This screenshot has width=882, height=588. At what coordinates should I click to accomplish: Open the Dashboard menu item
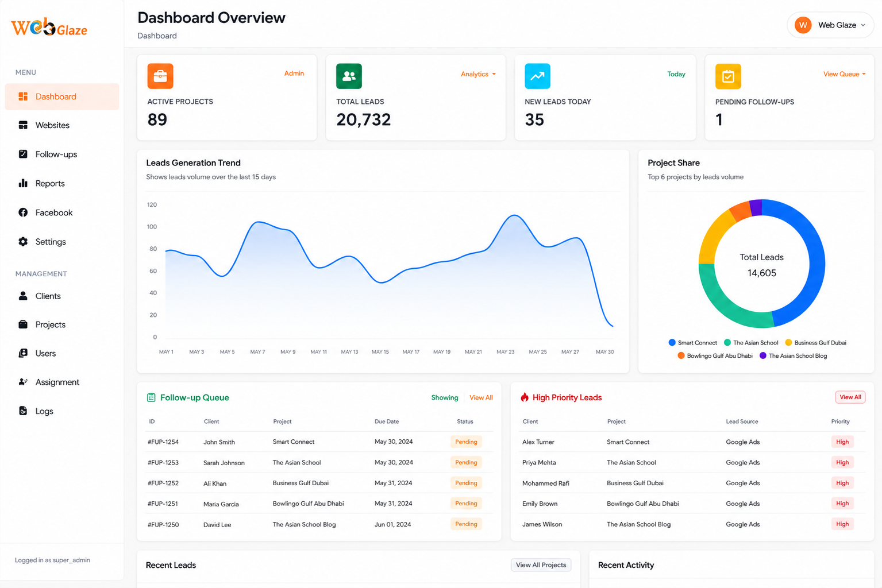point(62,96)
